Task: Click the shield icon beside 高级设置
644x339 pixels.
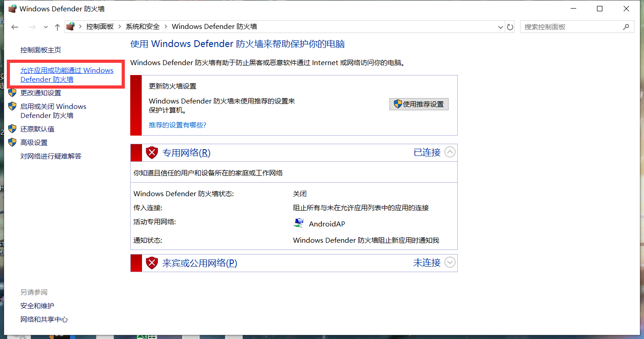Action: click(12, 142)
